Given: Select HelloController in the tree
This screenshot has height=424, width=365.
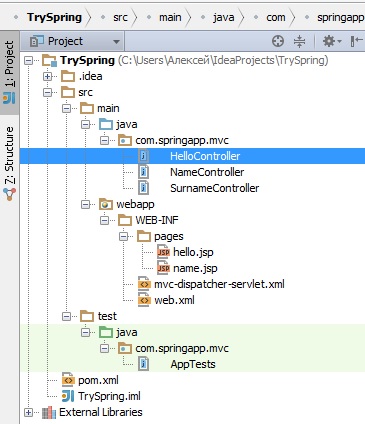Looking at the screenshot, I should pyautogui.click(x=205, y=156).
